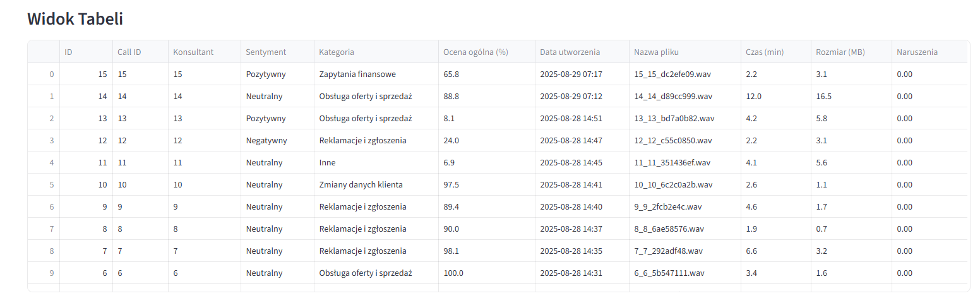Image resolution: width=980 pixels, height=303 pixels.
Task: Select the Negatywny sentiment cell
Action: pos(266,141)
